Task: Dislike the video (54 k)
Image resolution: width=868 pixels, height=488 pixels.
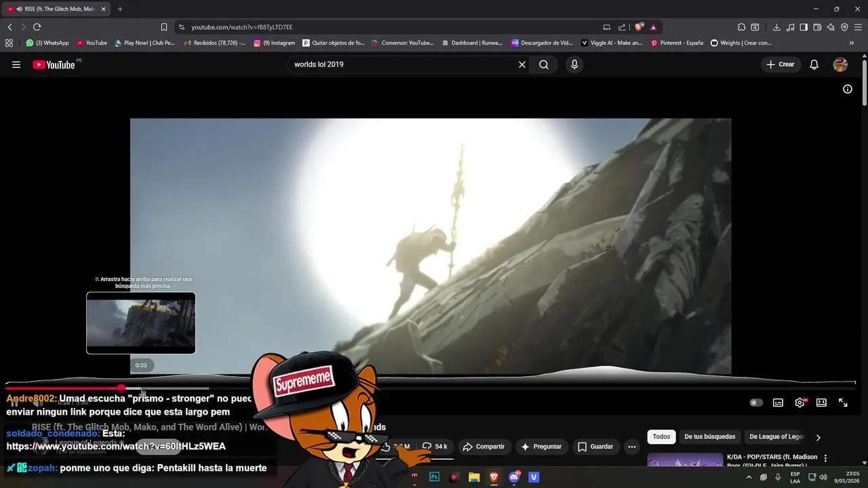Action: (435, 447)
